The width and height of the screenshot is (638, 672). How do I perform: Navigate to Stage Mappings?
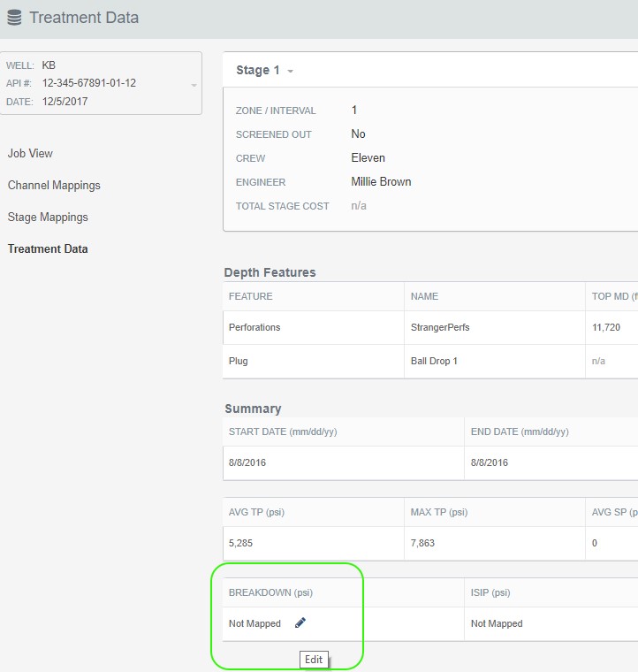[x=48, y=218]
